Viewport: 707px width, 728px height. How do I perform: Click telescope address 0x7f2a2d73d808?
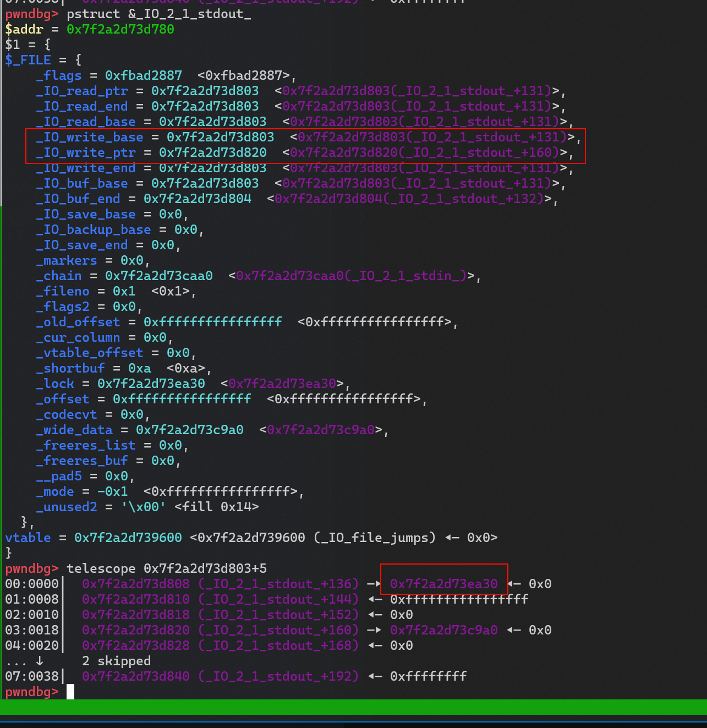(x=136, y=584)
